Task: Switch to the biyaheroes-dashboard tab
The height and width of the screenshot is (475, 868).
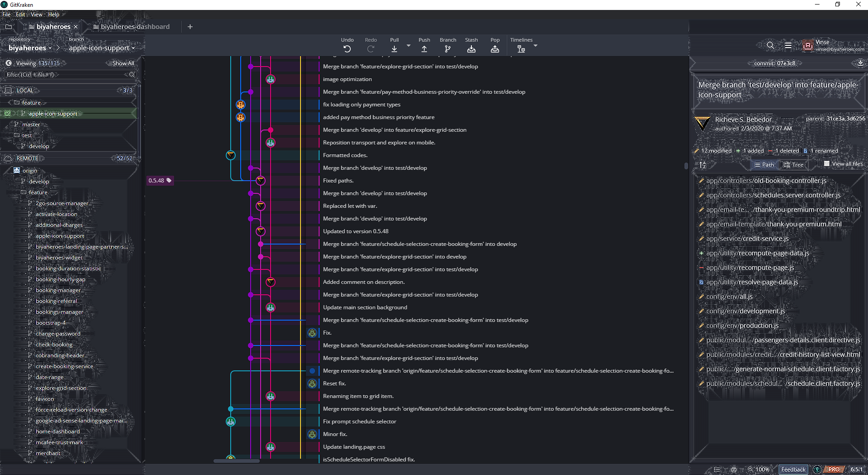Action: (x=131, y=27)
